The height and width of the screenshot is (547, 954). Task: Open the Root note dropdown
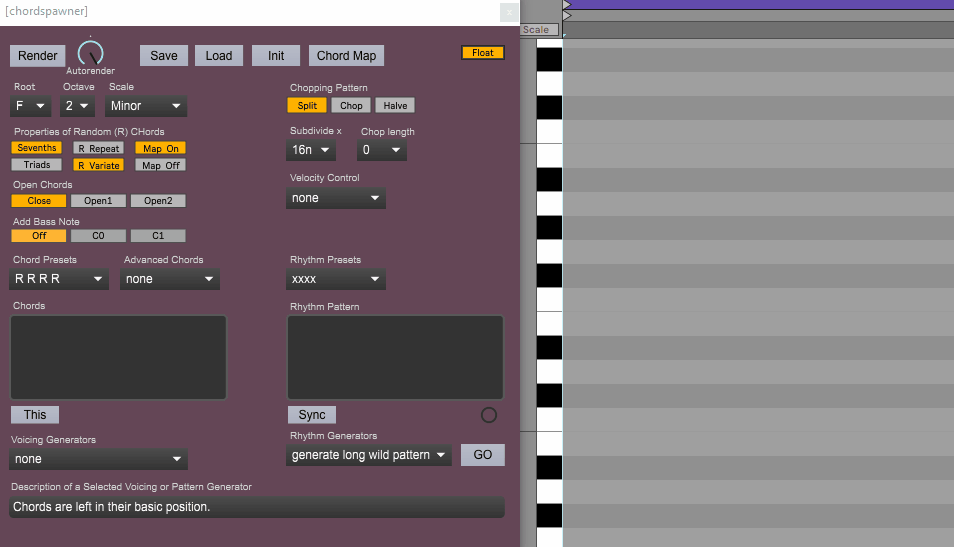[30, 106]
